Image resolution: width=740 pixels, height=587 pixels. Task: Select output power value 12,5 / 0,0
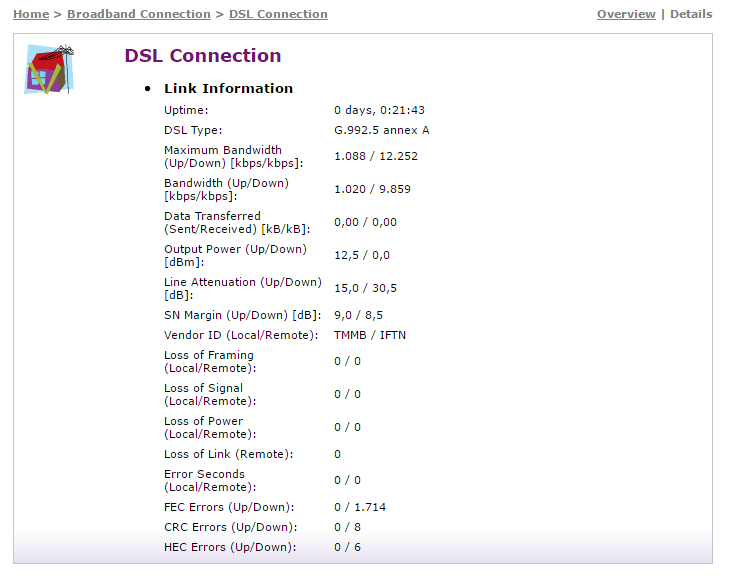362,255
